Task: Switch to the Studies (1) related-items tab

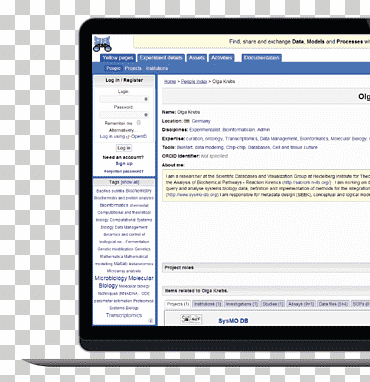Action: [273, 304]
